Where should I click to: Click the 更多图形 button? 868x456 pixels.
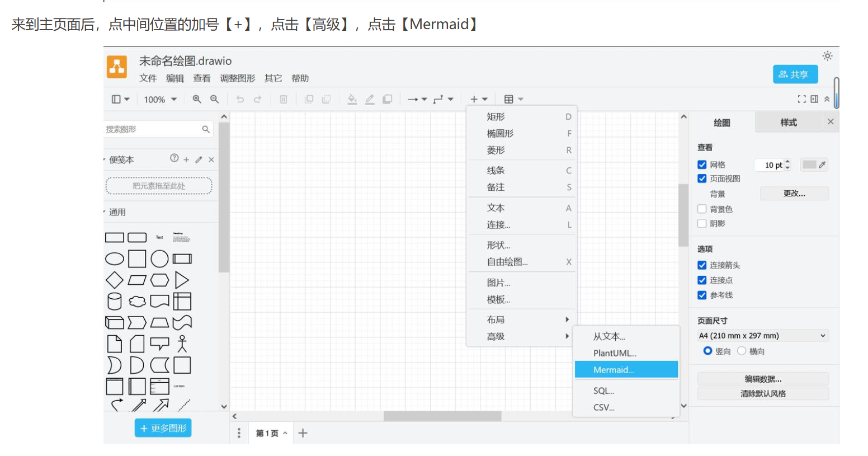(163, 428)
